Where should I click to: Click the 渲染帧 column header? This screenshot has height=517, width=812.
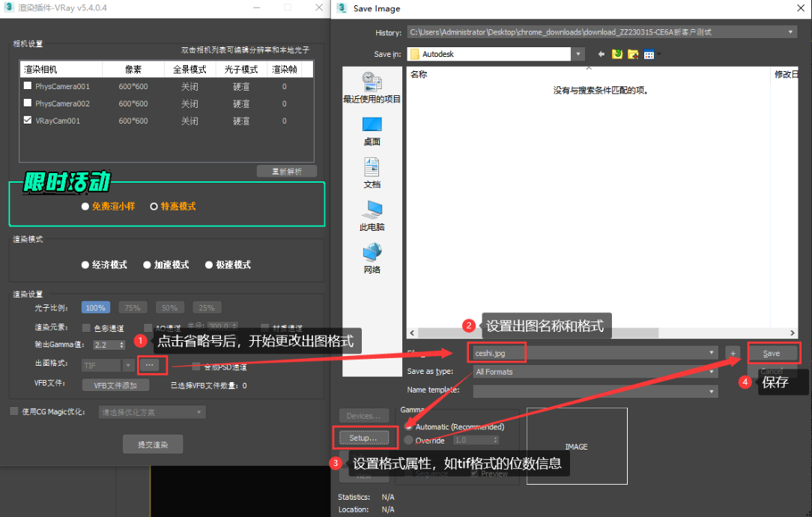[x=285, y=70]
